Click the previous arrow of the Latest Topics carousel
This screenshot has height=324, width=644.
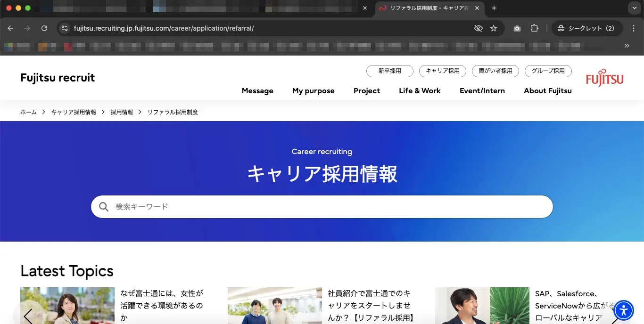click(x=28, y=316)
